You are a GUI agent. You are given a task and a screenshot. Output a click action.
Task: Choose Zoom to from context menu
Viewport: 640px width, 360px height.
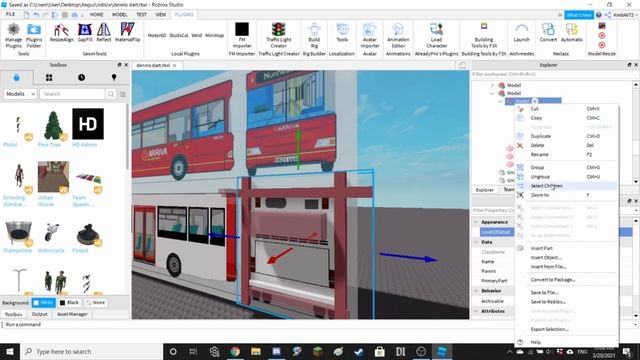(567, 195)
